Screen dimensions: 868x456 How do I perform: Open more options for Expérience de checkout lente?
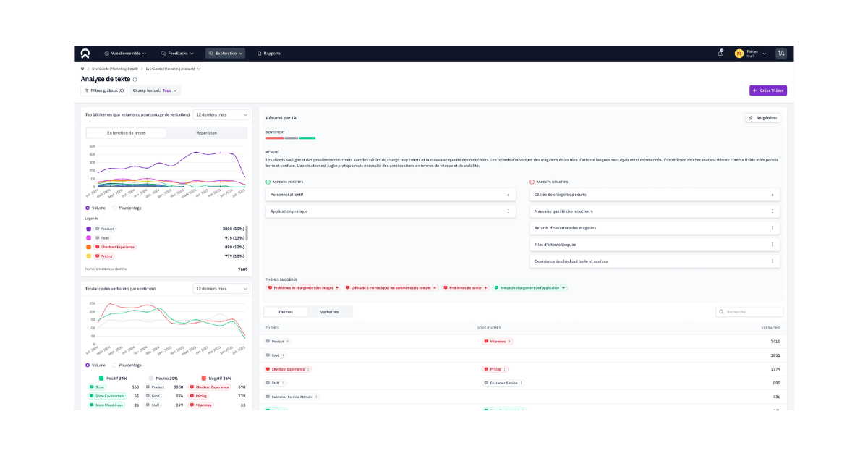[773, 261]
